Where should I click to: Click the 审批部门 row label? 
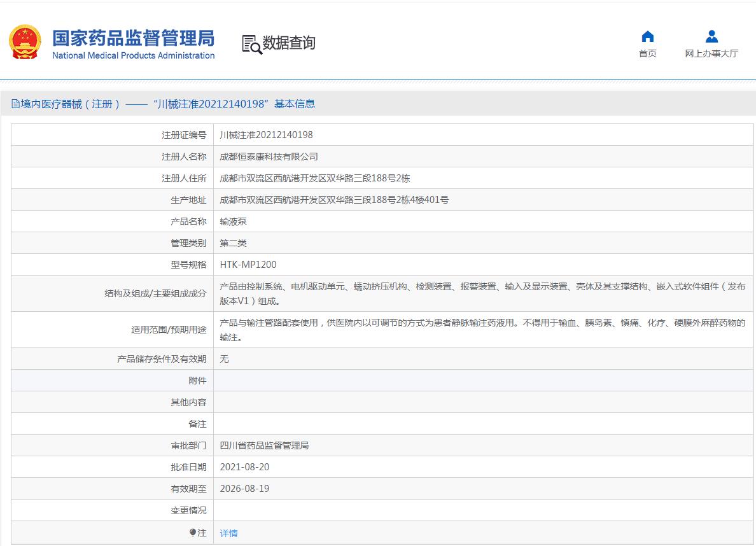(188, 445)
